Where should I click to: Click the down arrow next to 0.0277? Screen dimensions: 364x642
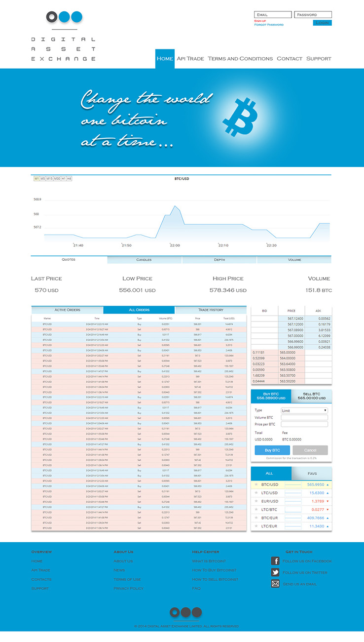pyautogui.click(x=328, y=509)
